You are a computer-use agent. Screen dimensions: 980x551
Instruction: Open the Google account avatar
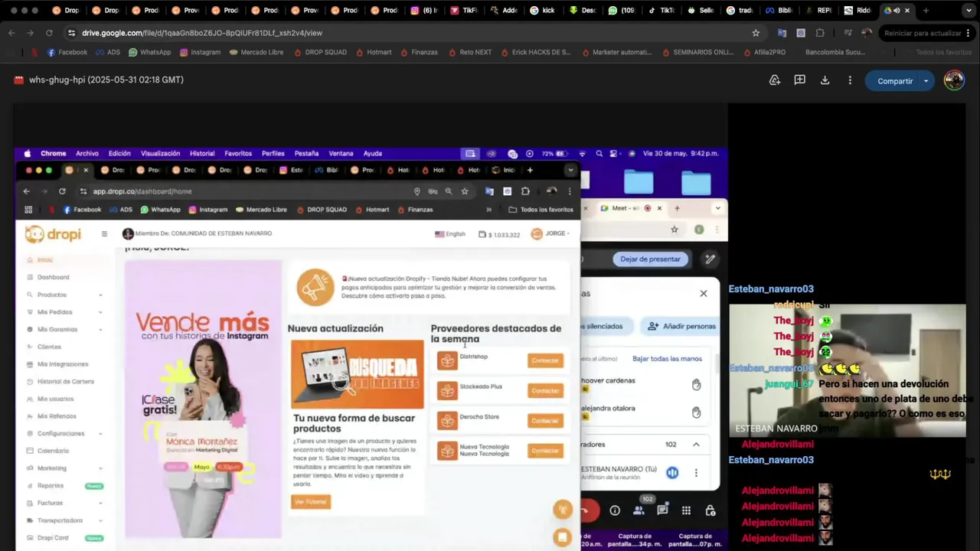(954, 80)
